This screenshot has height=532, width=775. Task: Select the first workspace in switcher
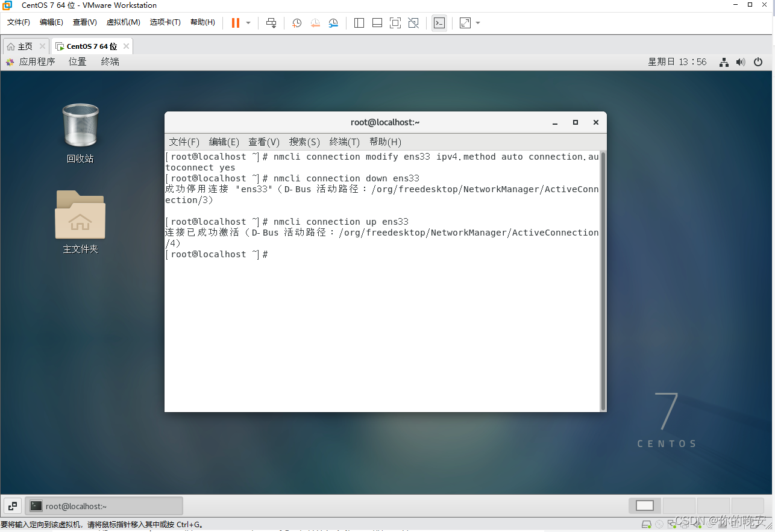pyautogui.click(x=645, y=505)
